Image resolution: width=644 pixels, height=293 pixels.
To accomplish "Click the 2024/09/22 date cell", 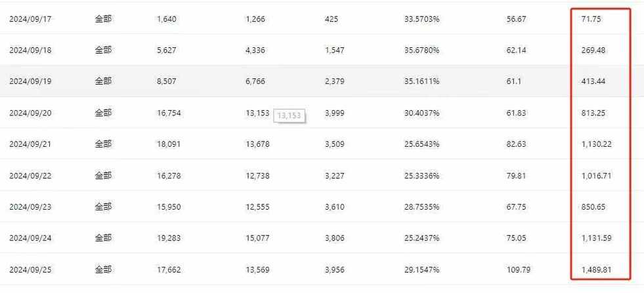I will pos(30,176).
